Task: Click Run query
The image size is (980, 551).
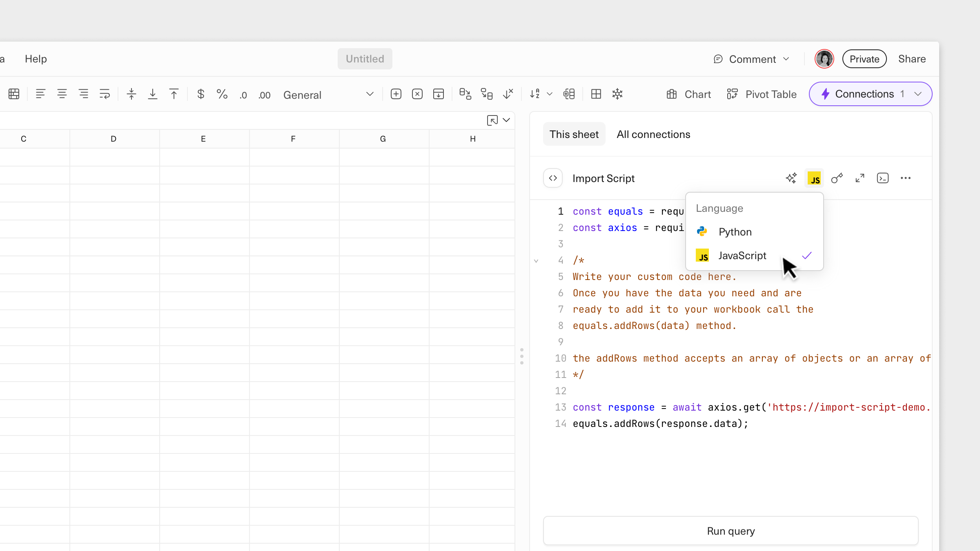Action: click(x=731, y=531)
